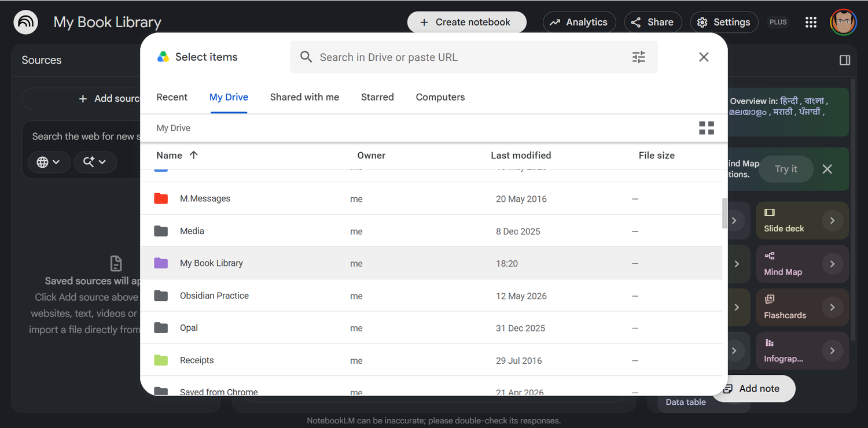
Task: Close the Select items dialog
Action: coord(704,57)
